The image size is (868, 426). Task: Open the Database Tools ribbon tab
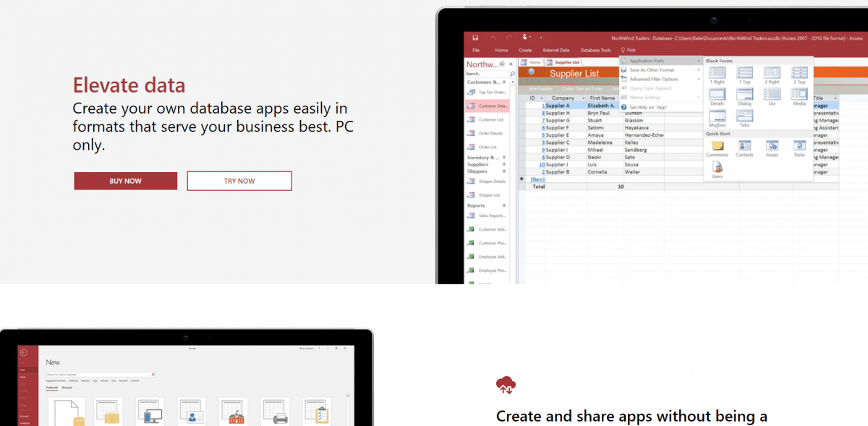(x=595, y=50)
